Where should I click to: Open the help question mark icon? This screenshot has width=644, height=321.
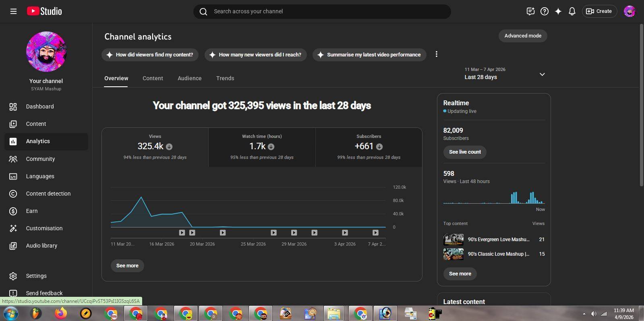pyautogui.click(x=545, y=11)
